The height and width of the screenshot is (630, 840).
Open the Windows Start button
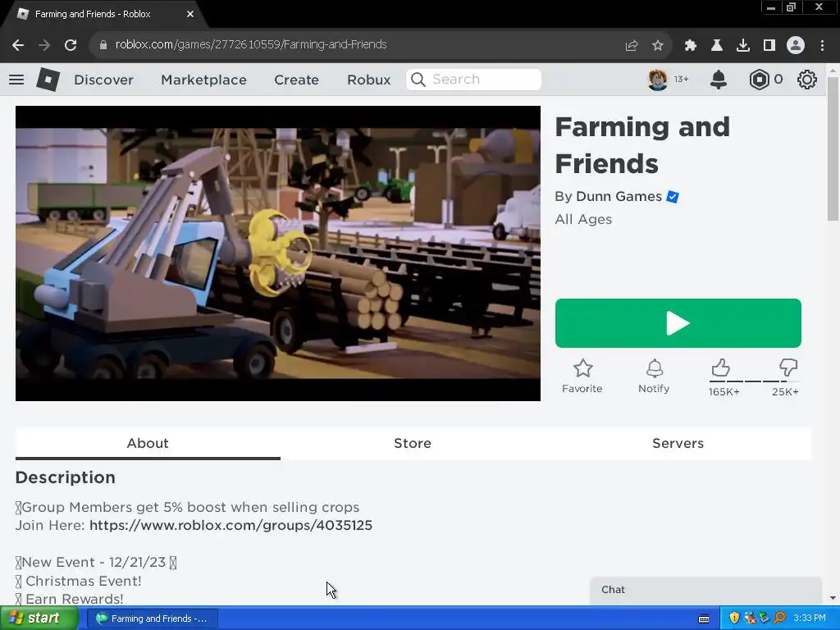pyautogui.click(x=38, y=619)
